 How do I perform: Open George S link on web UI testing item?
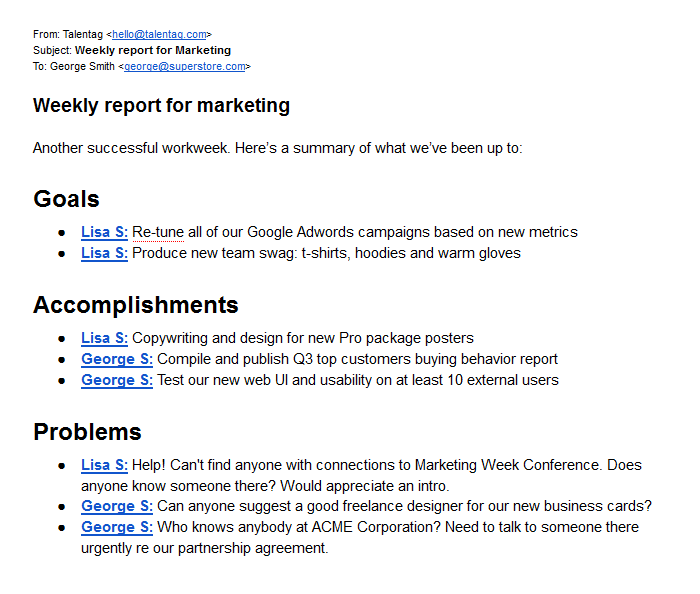tap(117, 380)
